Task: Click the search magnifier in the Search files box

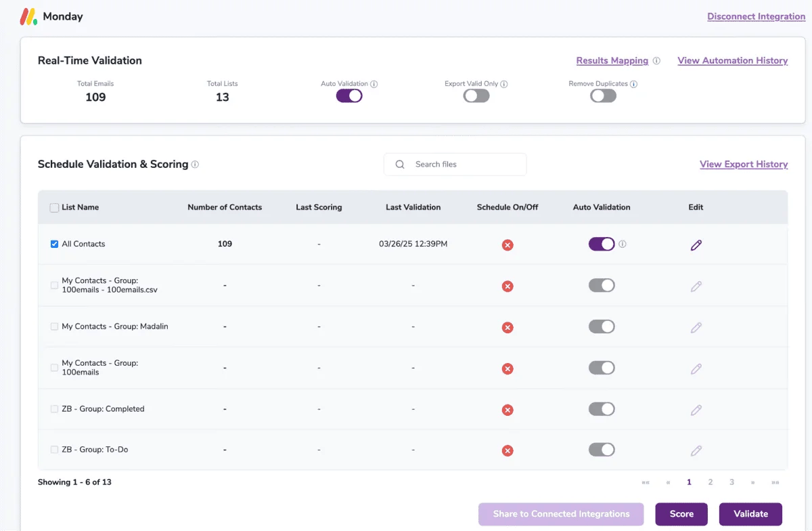Action: pyautogui.click(x=400, y=164)
